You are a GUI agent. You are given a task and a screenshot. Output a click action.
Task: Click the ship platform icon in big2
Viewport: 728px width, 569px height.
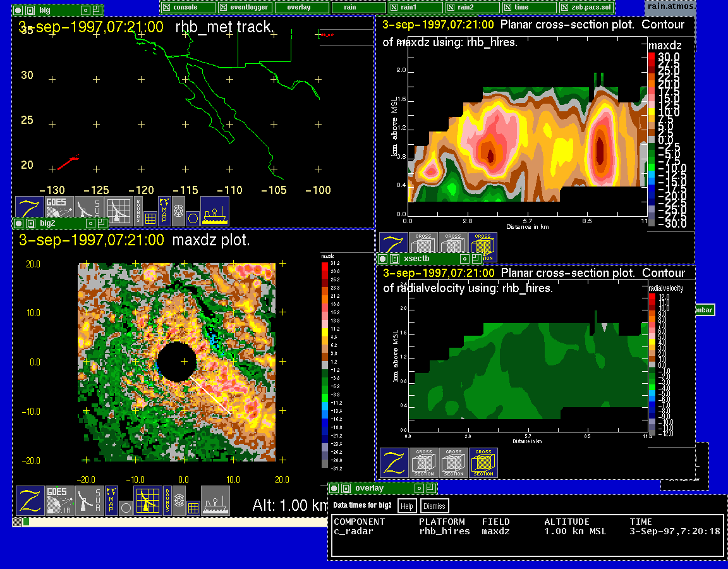coord(215,500)
